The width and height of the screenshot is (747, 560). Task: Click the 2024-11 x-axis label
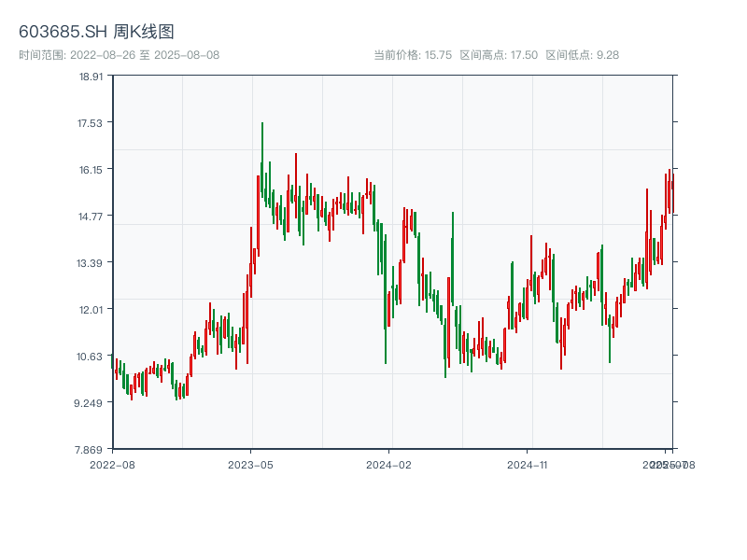pos(528,465)
